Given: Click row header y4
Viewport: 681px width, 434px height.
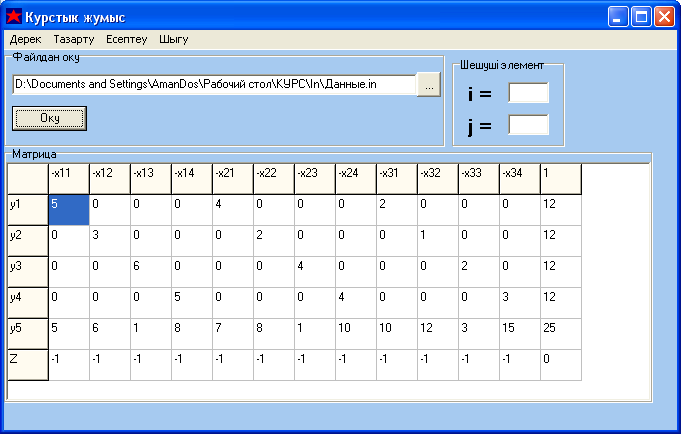Looking at the screenshot, I should pyautogui.click(x=28, y=303).
